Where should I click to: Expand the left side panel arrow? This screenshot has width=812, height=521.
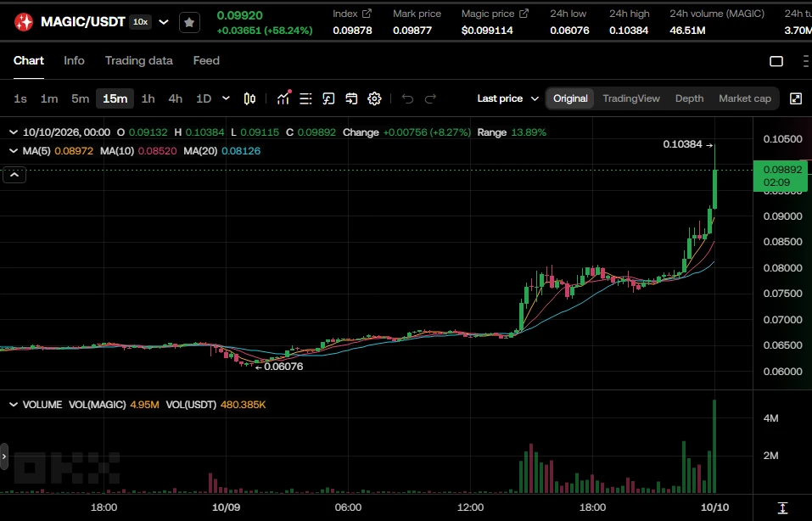click(4, 457)
